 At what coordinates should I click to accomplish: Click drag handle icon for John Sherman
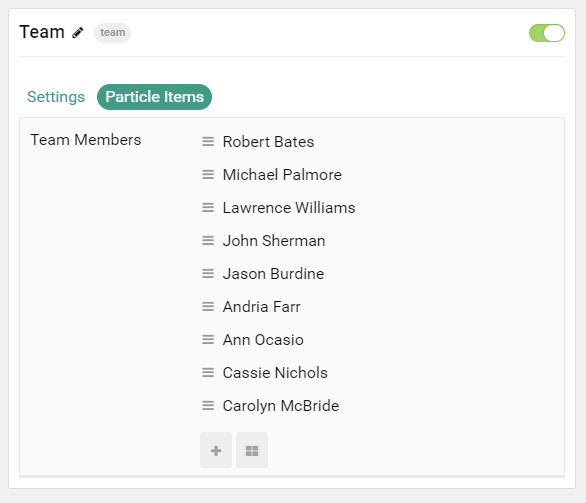208,241
